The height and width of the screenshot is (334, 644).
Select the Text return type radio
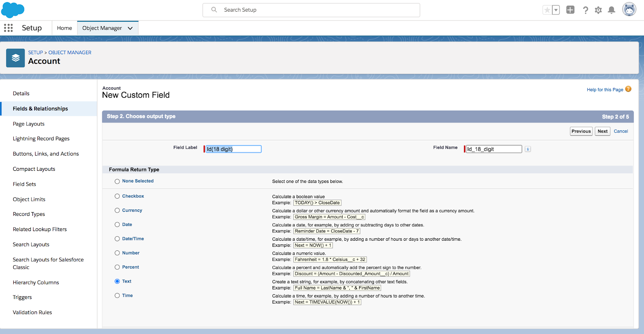(117, 281)
